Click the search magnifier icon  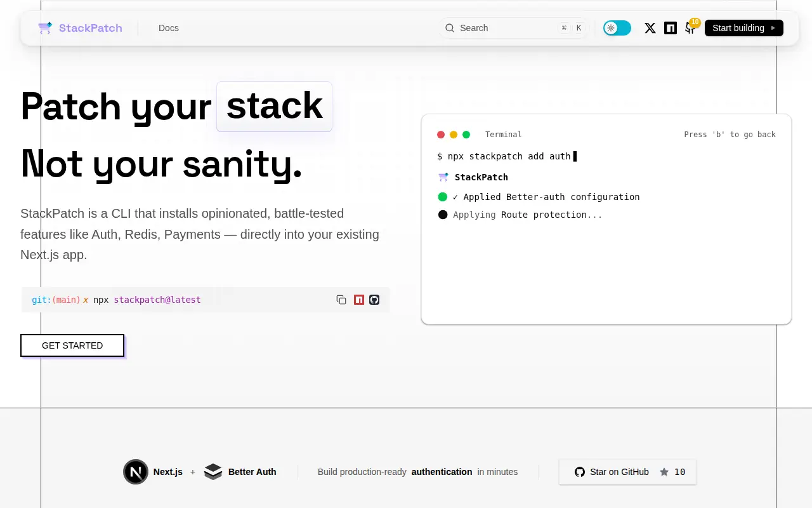pos(450,28)
